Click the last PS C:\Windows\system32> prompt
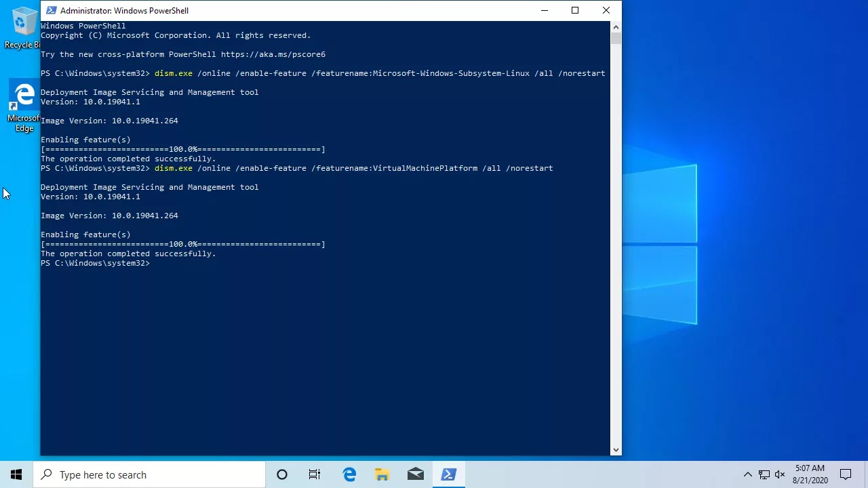Image resolution: width=868 pixels, height=488 pixels. [95, 263]
